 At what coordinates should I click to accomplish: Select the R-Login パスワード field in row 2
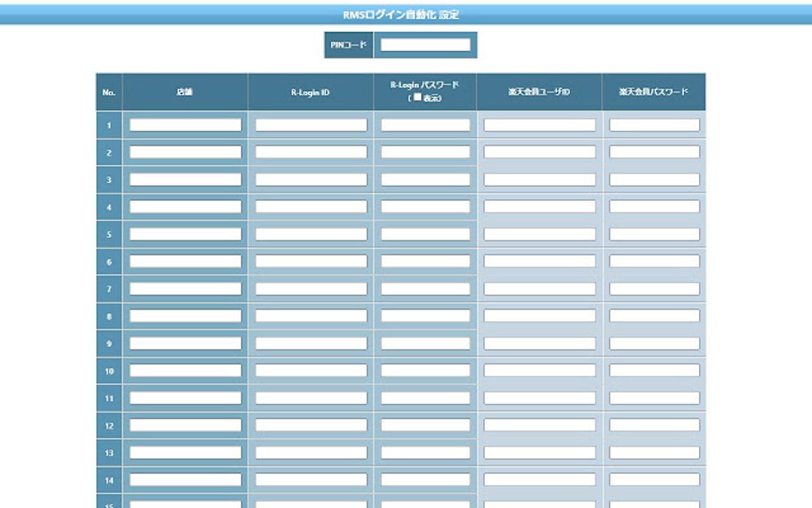click(x=426, y=152)
